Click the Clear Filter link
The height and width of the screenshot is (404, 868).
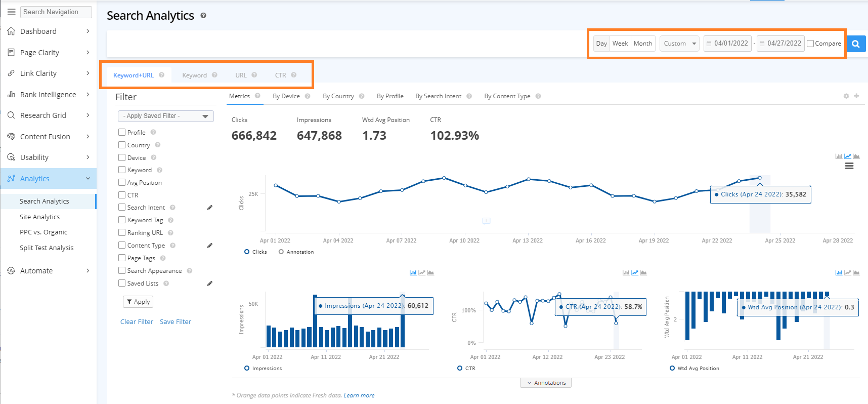point(137,322)
